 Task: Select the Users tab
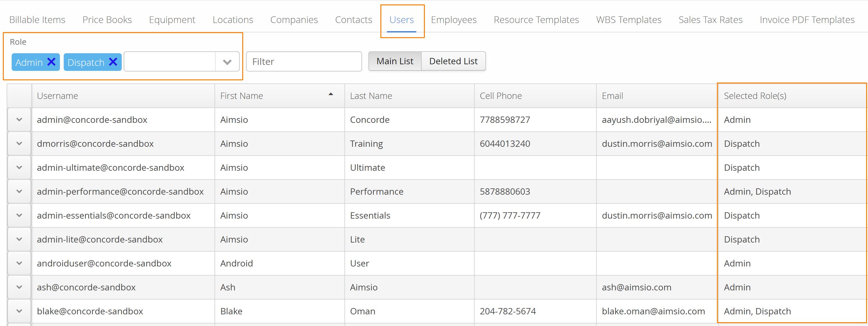[402, 20]
